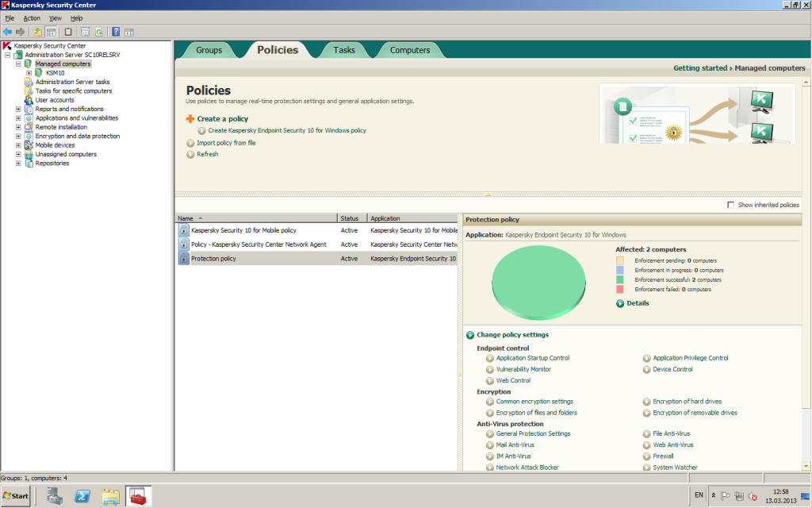The image size is (812, 508).
Task: Open the View menu
Action: point(56,18)
